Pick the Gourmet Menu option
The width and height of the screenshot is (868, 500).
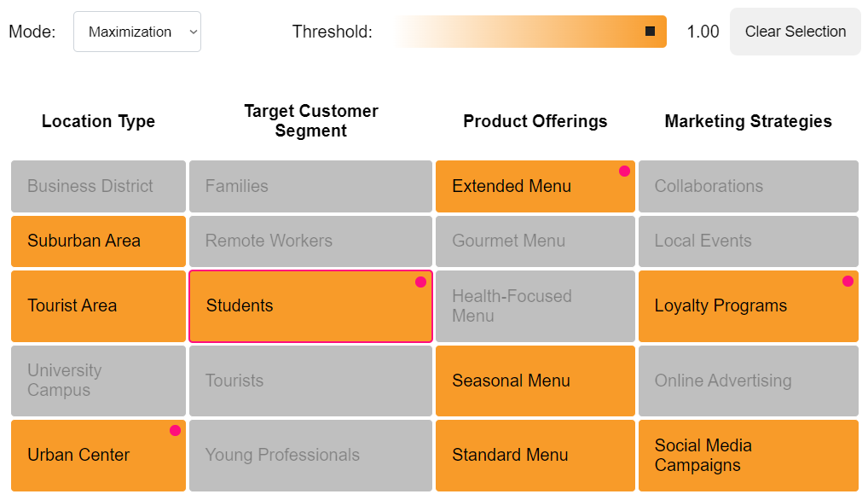535,241
